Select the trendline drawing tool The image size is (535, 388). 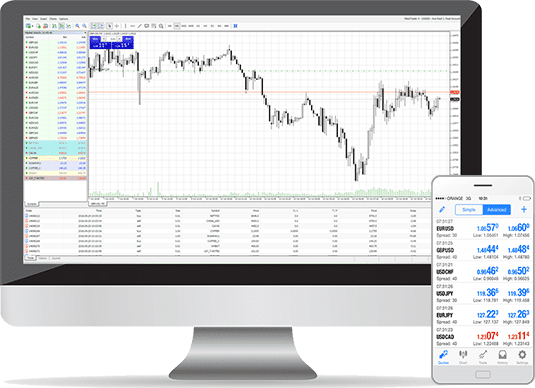click(140, 26)
